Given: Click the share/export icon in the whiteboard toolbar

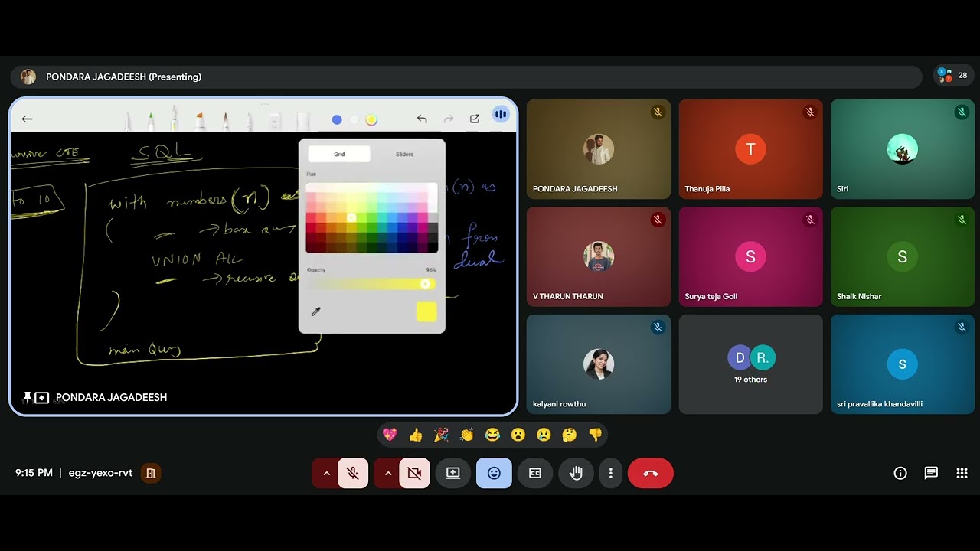Looking at the screenshot, I should 475,119.
